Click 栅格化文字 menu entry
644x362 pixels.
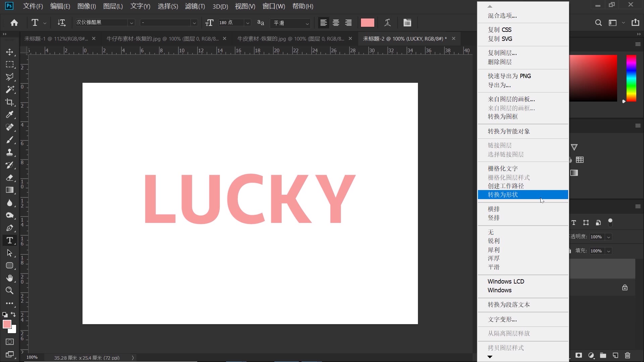(x=502, y=168)
